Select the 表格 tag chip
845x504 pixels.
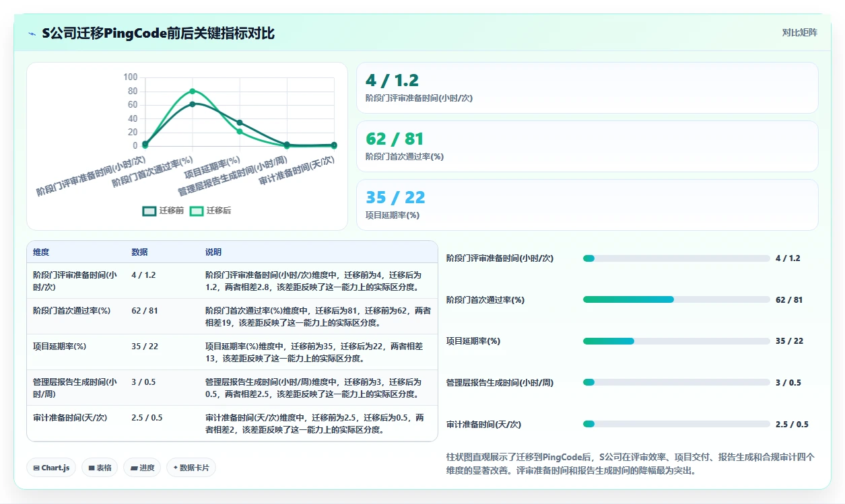click(x=100, y=468)
